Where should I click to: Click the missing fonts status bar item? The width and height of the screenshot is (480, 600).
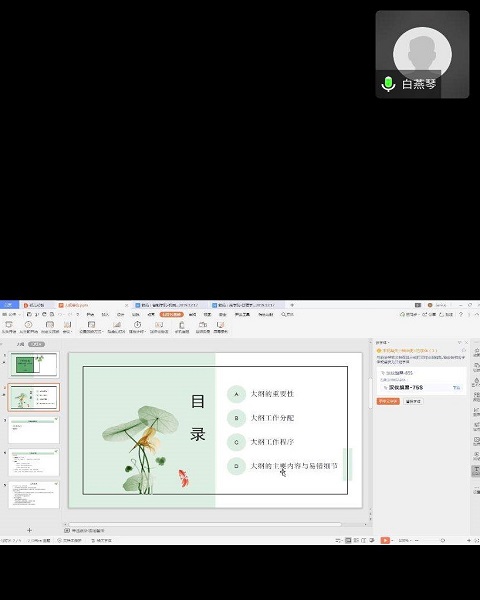point(101,540)
